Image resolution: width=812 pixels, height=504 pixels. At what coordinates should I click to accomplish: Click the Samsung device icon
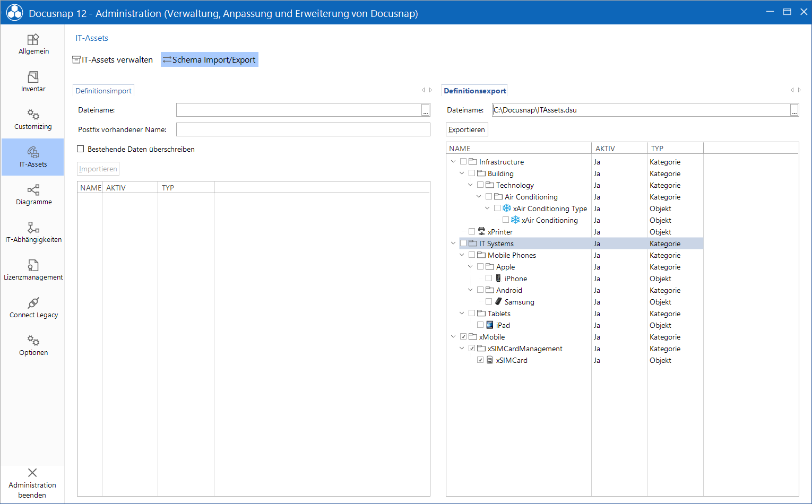tap(498, 301)
